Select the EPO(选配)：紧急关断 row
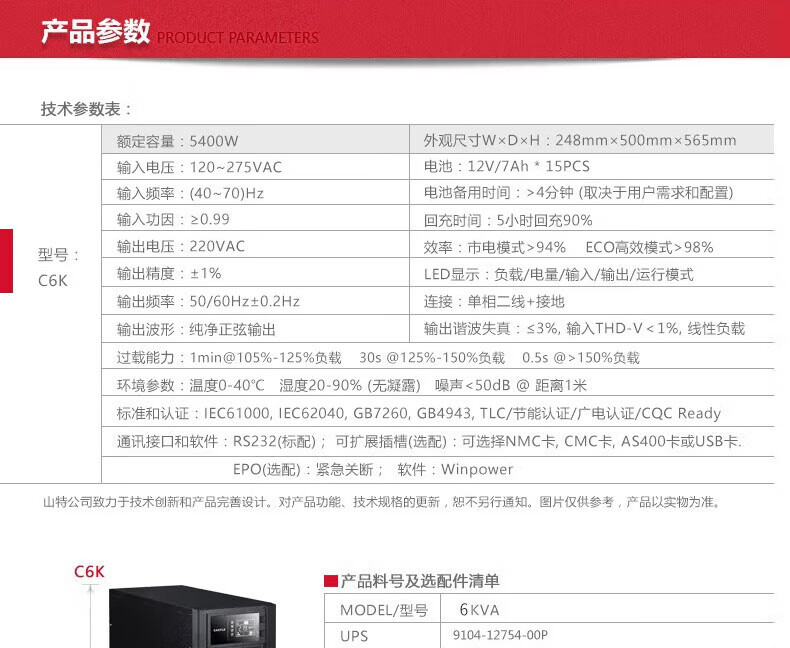The height and width of the screenshot is (648, 790). tap(438, 470)
